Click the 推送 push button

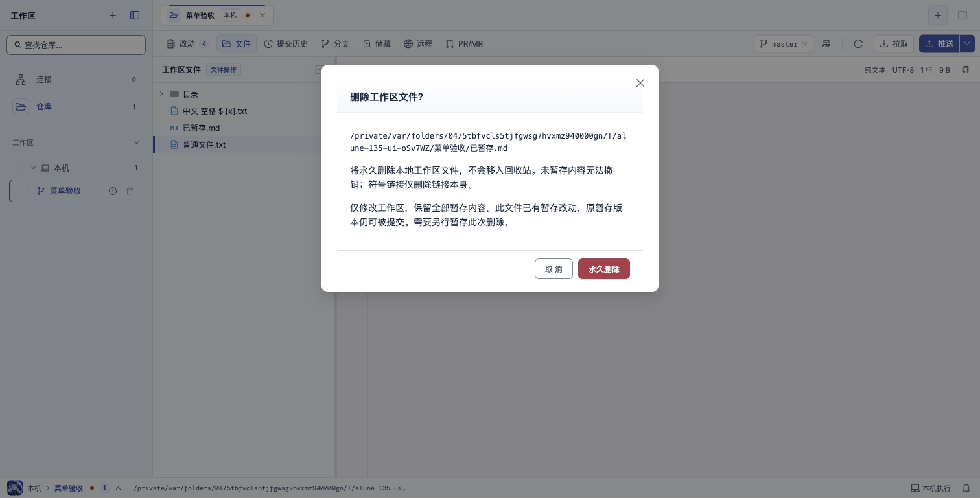[x=939, y=44]
